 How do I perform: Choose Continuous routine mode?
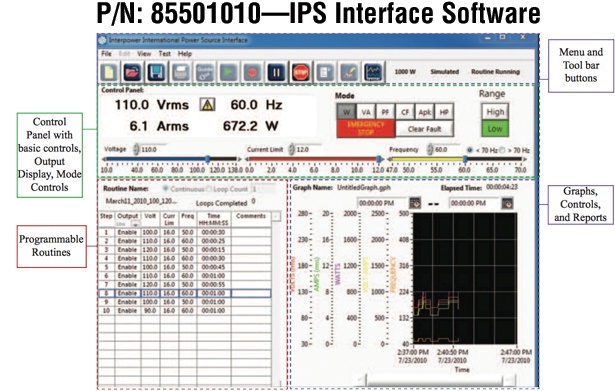click(166, 189)
